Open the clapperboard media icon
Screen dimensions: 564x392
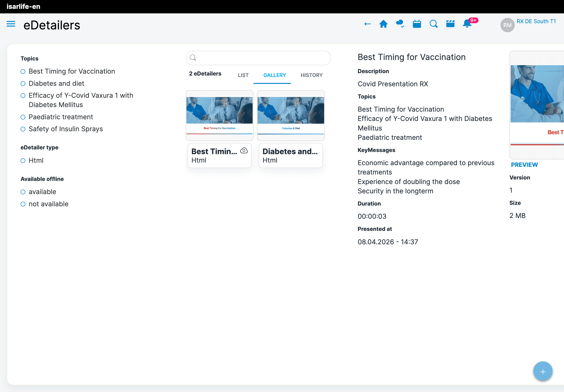click(x=450, y=24)
